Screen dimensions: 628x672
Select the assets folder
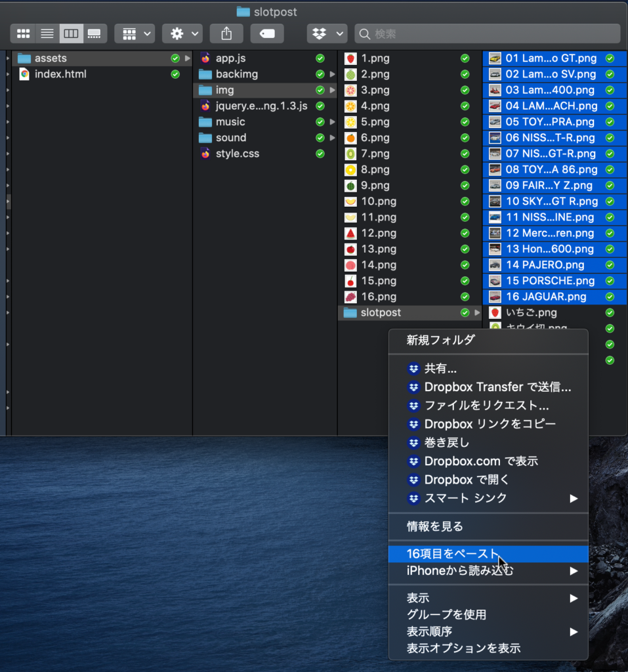click(x=51, y=58)
